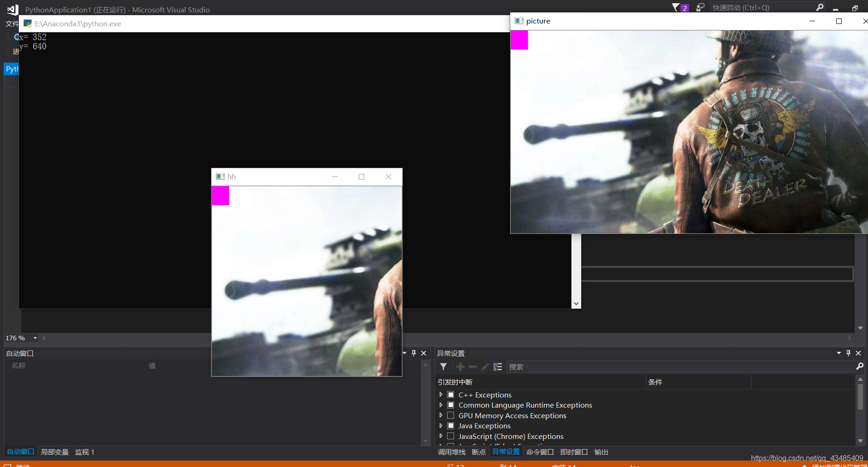
Task: Click the exception list scrollbar thumb
Action: point(860,396)
